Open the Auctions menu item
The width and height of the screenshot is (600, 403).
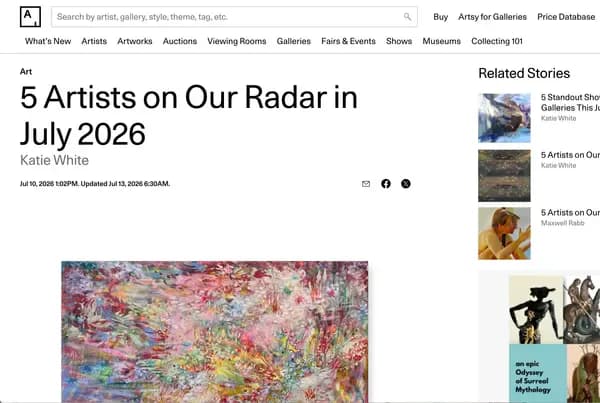(x=180, y=41)
